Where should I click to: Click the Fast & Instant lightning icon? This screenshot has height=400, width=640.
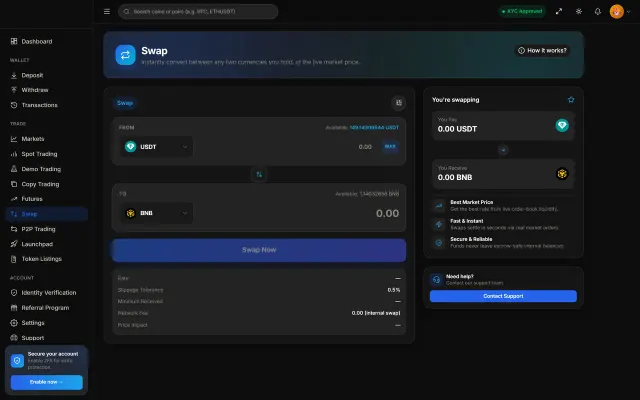point(439,224)
